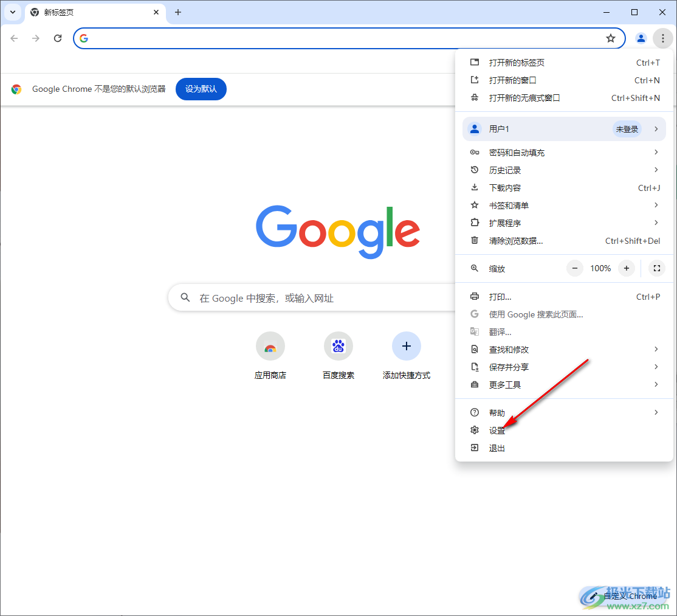Open 清除浏览数据 dialog

[x=565, y=241]
